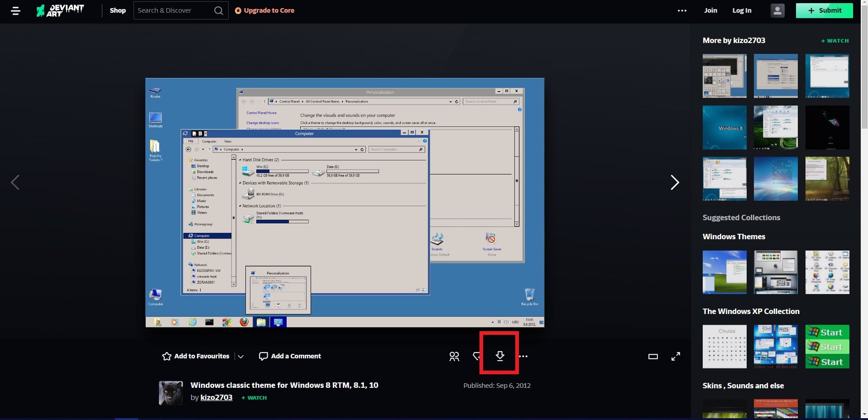Click the search magnifier icon
868x420 pixels.
pyautogui.click(x=218, y=10)
